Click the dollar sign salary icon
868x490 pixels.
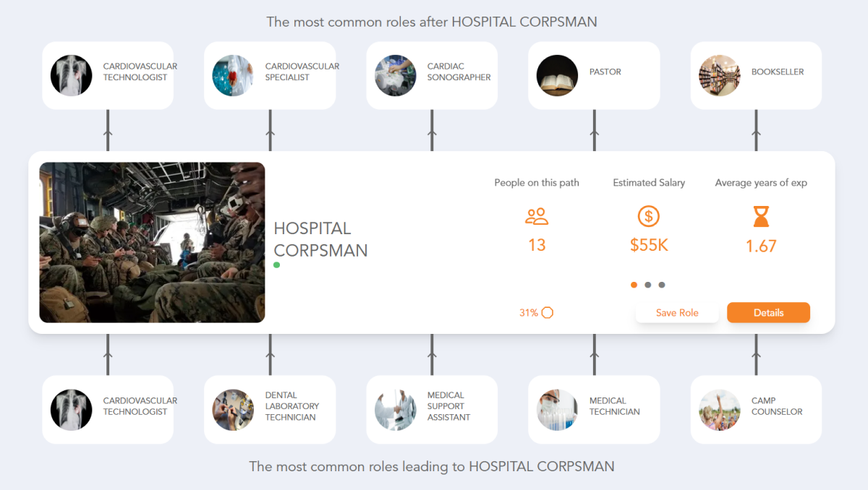point(649,215)
